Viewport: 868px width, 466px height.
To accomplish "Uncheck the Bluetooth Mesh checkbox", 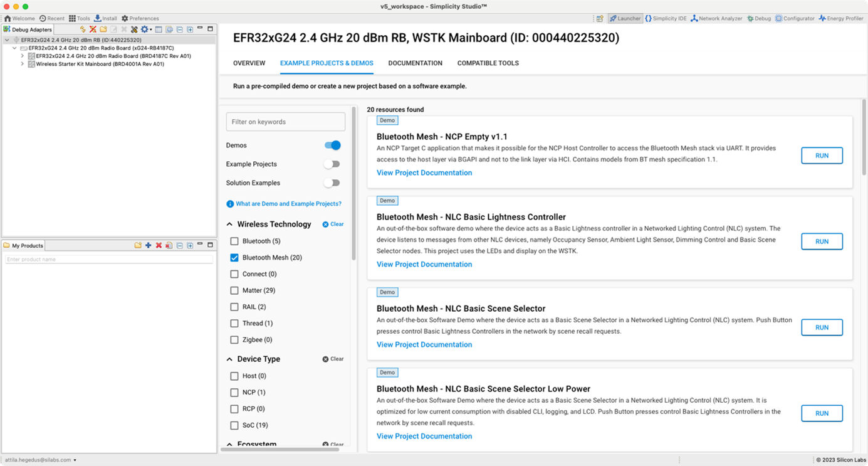I will point(234,258).
